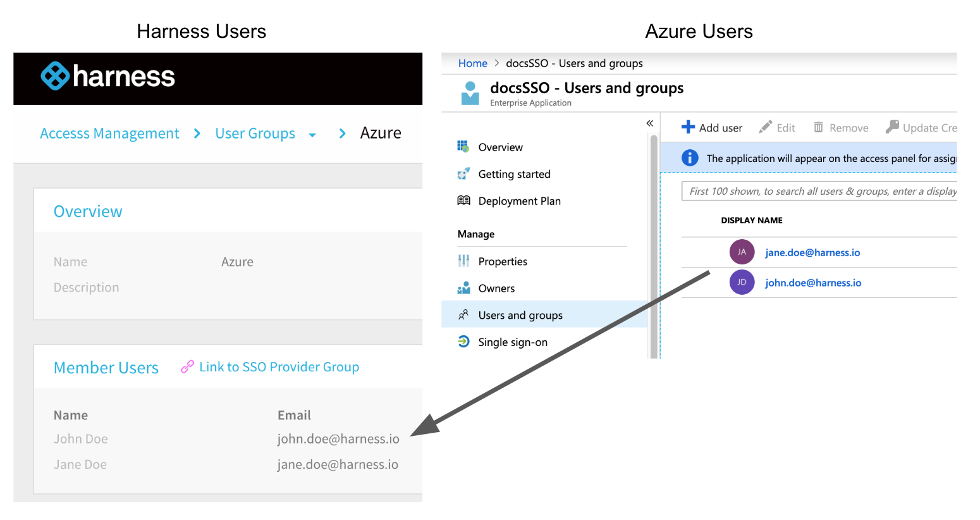Click the user search input field
980x520 pixels.
pyautogui.click(x=819, y=191)
